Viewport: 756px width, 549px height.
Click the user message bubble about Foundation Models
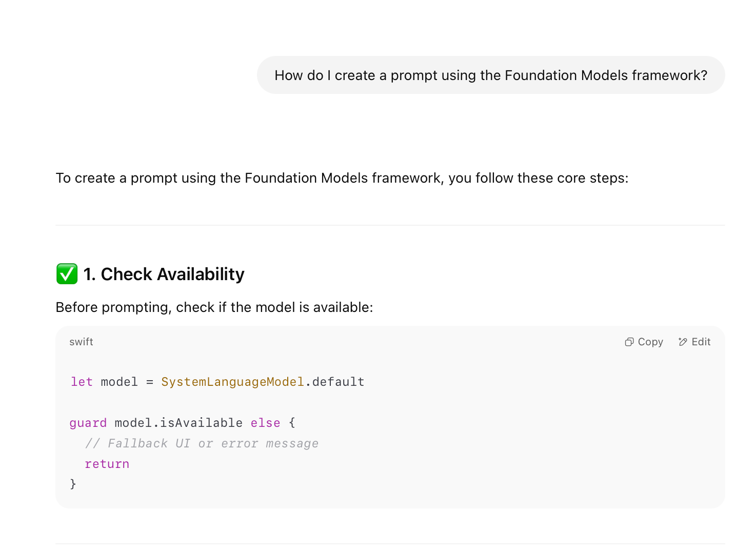pos(491,75)
